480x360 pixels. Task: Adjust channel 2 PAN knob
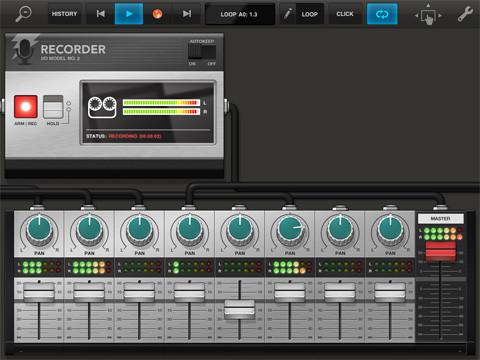click(x=89, y=231)
